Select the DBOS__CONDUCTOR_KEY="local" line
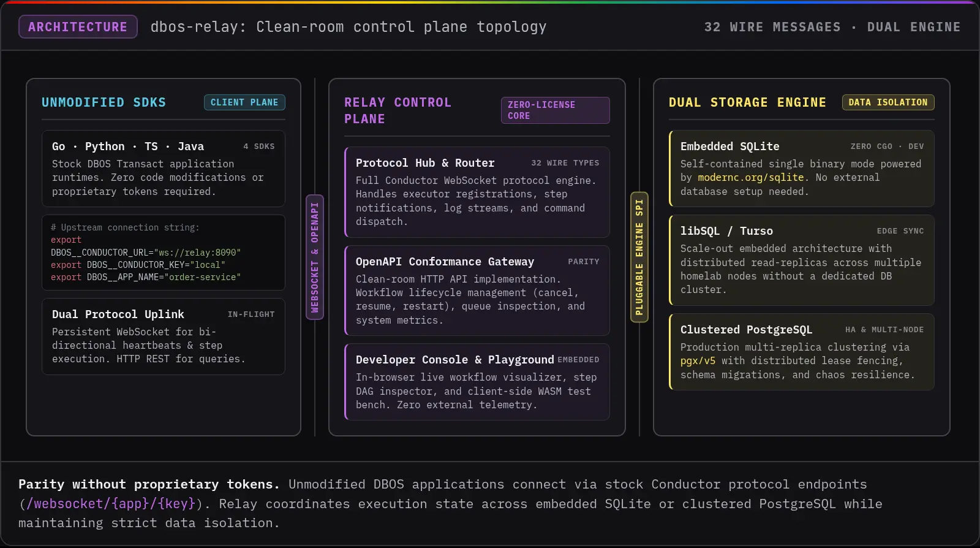This screenshot has width=980, height=548. tap(138, 265)
